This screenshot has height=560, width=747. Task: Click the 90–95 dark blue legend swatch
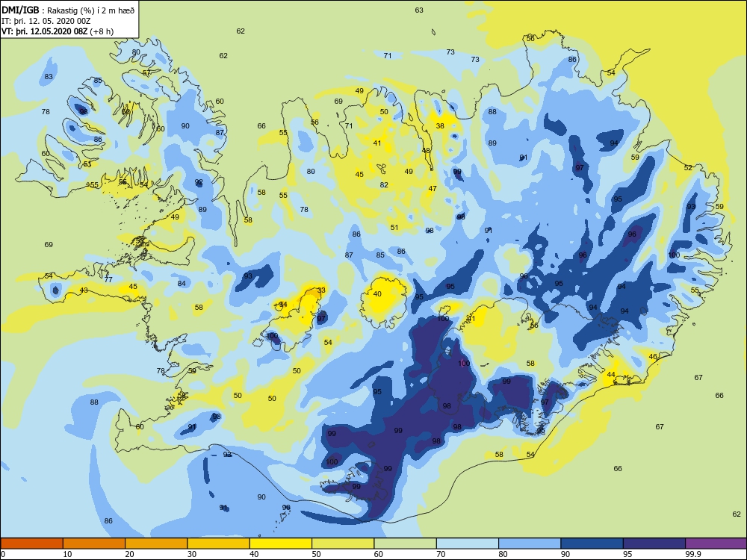coord(592,544)
